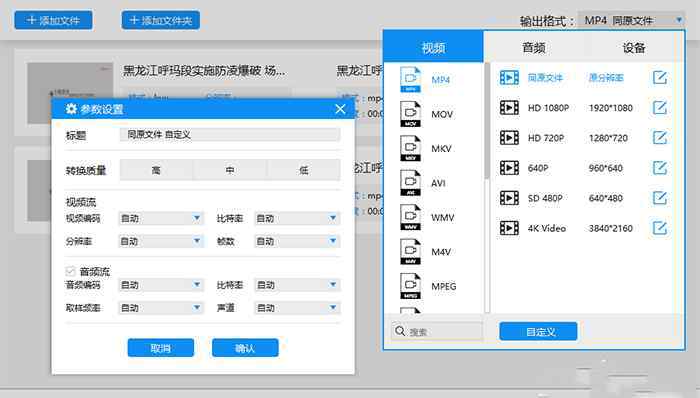Click the 黑龙江呼玛段实施防凌爆破 file title
Image resolution: width=700 pixels, height=398 pixels.
click(204, 70)
